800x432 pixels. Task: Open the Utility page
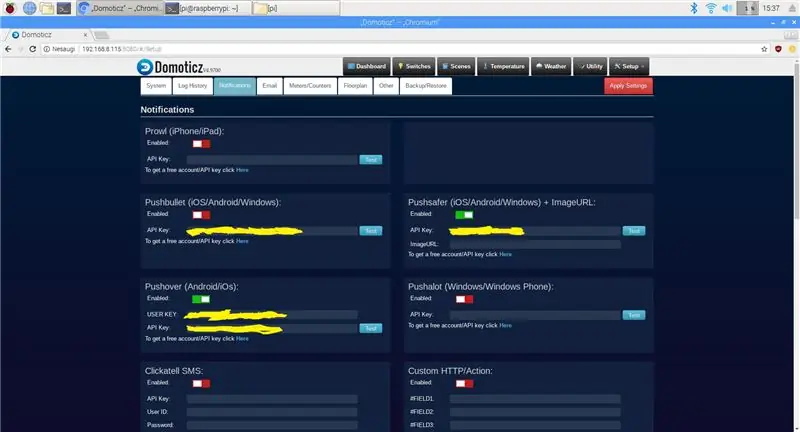point(590,66)
